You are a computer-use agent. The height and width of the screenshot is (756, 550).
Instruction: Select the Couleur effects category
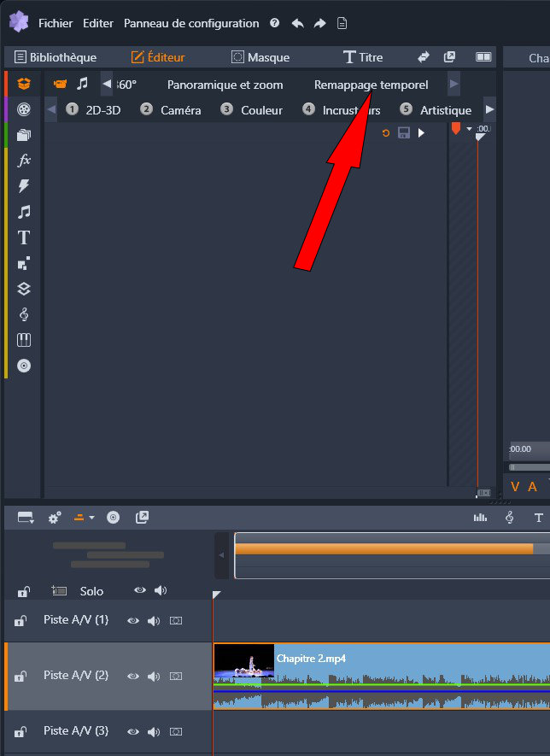pyautogui.click(x=252, y=110)
